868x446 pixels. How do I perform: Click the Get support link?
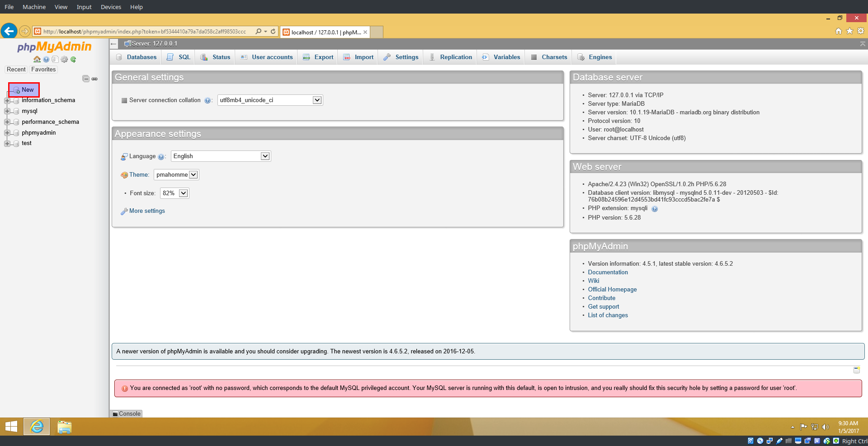[x=603, y=307]
